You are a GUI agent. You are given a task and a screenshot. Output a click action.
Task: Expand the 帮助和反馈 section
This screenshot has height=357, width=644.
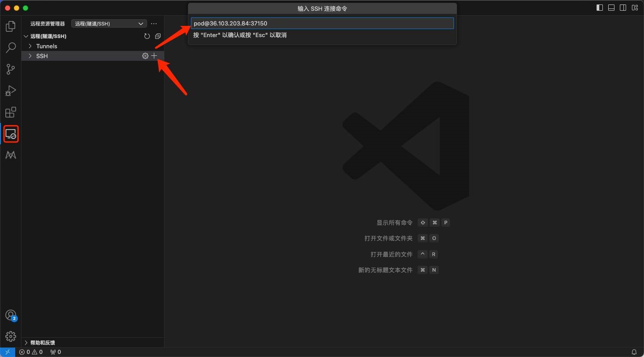click(93, 343)
